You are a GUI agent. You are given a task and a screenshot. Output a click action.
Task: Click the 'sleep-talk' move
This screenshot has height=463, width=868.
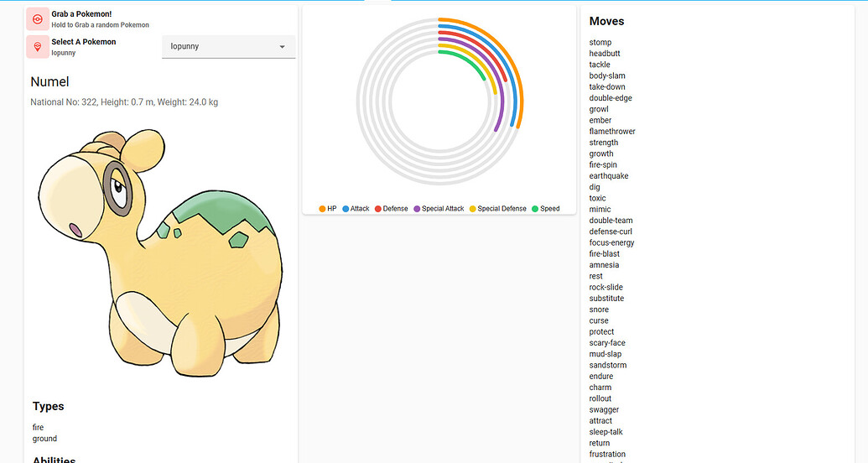point(606,431)
